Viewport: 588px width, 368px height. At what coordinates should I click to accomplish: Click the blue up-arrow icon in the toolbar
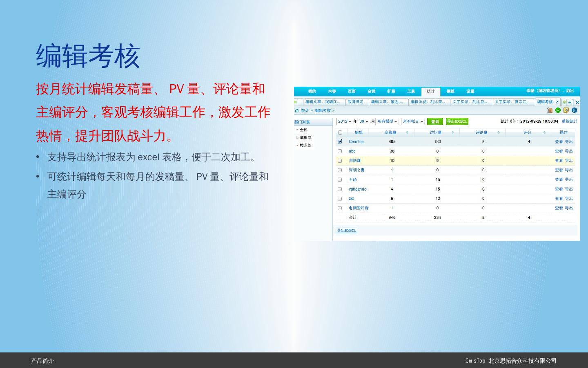point(575,110)
